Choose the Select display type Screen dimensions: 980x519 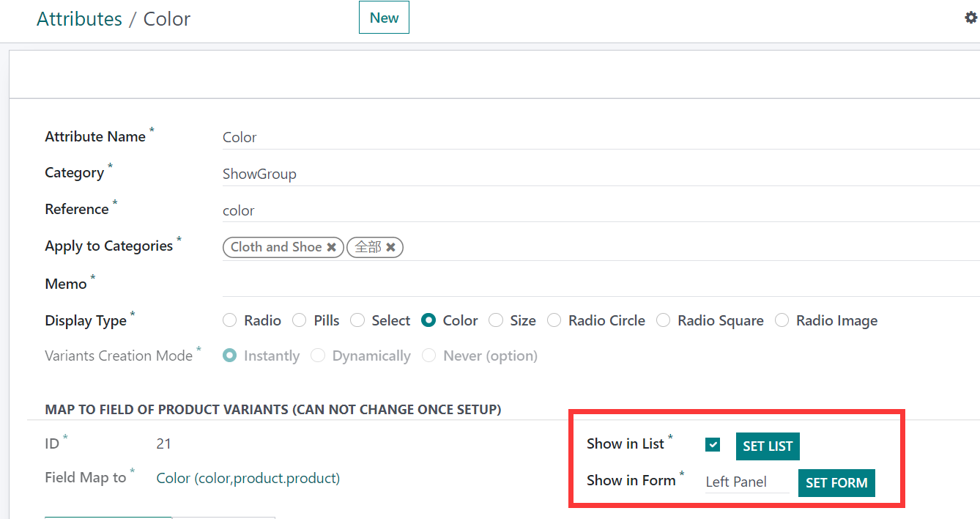357,320
